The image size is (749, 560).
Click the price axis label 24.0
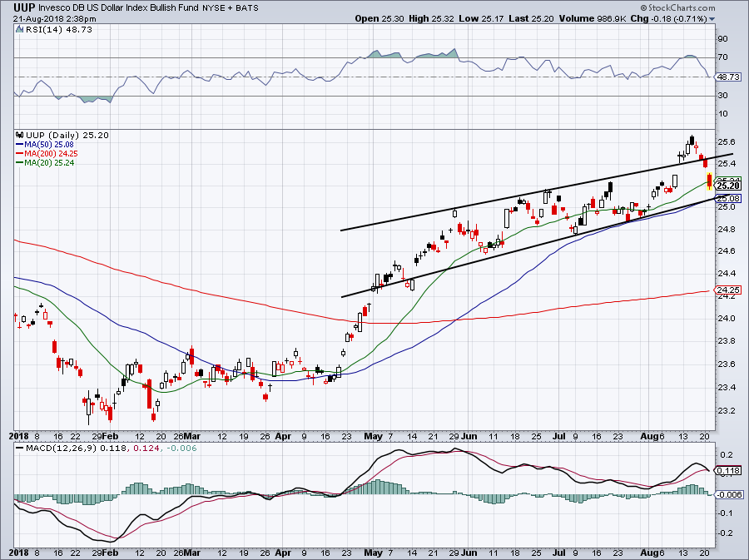tap(726, 318)
